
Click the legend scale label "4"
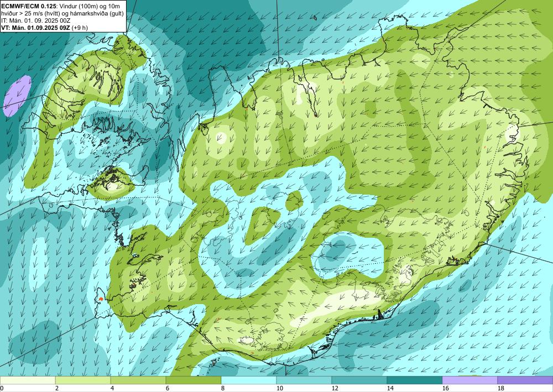click(x=112, y=389)
